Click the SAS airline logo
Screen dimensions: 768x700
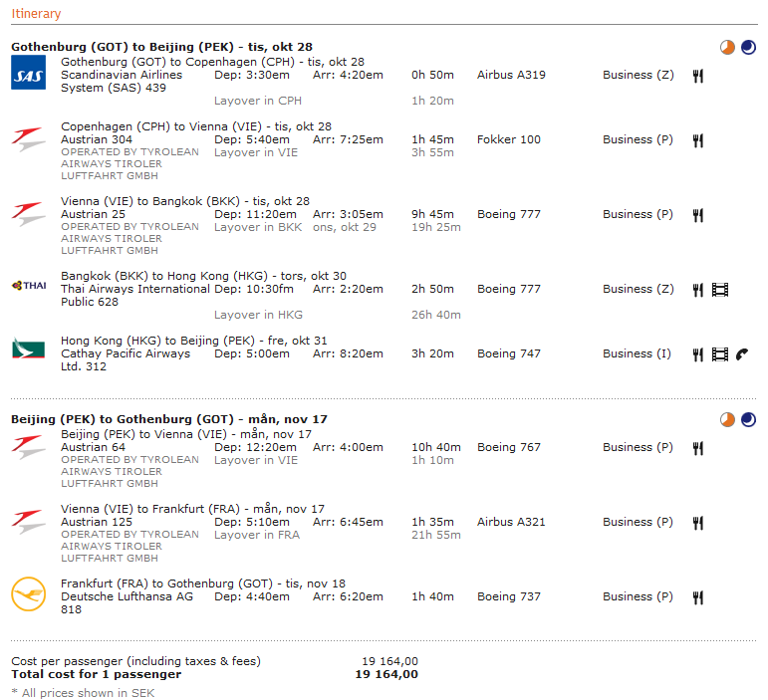coord(28,73)
